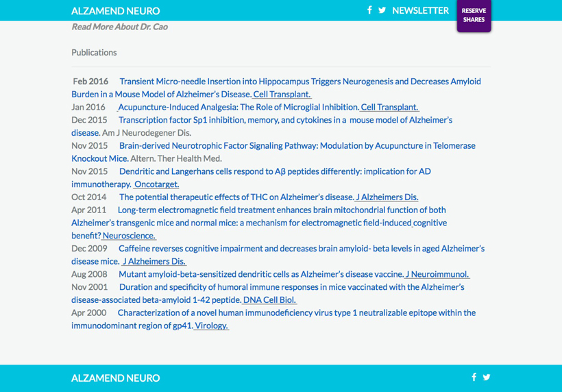562x392 pixels.
Task: Select the Brain-derived Neurotrophic Factor article link
Action: pos(297,145)
